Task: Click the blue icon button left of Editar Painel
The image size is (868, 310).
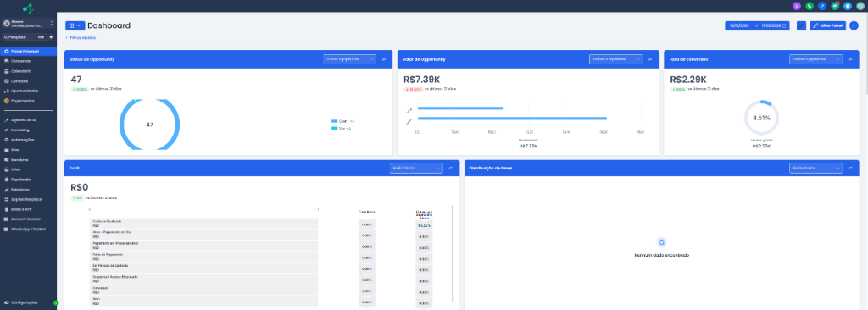Action: point(801,25)
